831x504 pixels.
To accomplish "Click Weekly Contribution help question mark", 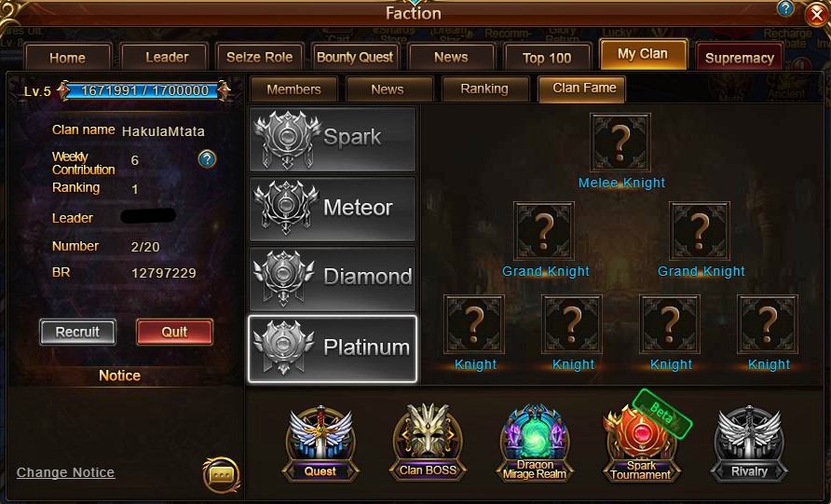I will (x=207, y=158).
